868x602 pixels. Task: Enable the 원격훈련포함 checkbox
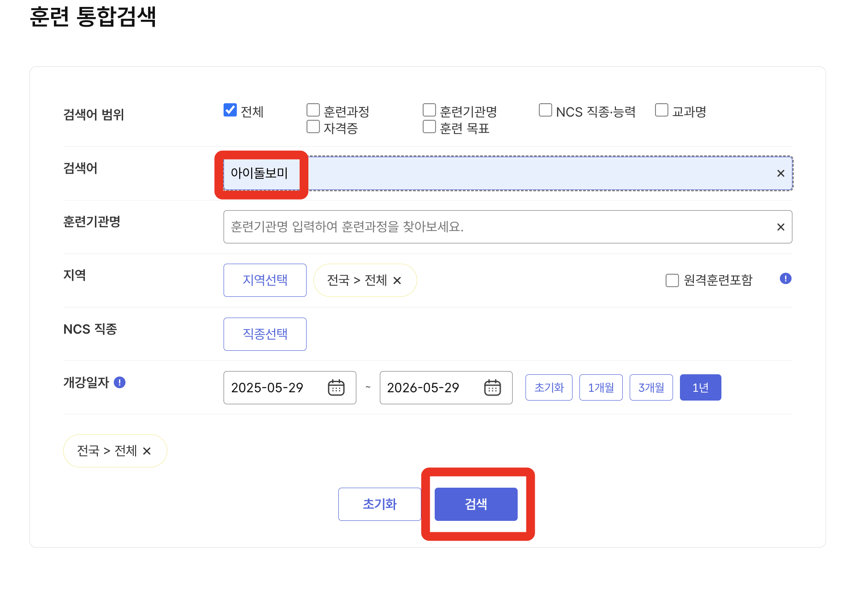[x=671, y=280]
